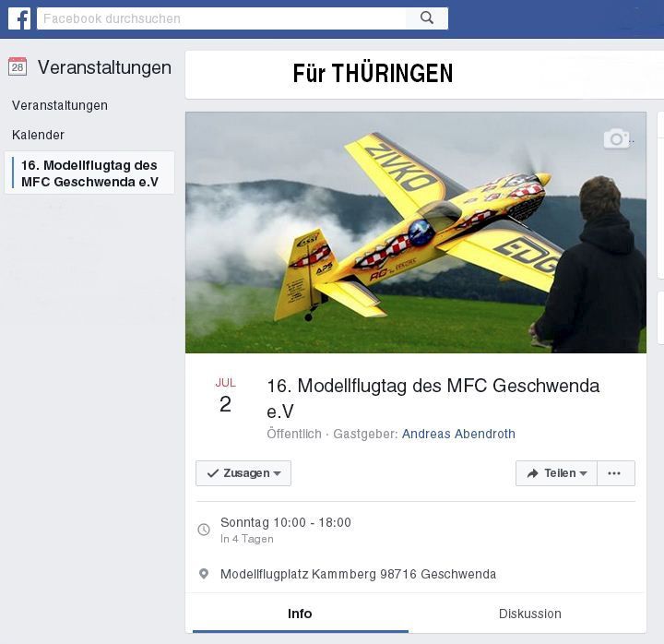The height and width of the screenshot is (644, 664).
Task: Select the Info tab
Action: 300,614
